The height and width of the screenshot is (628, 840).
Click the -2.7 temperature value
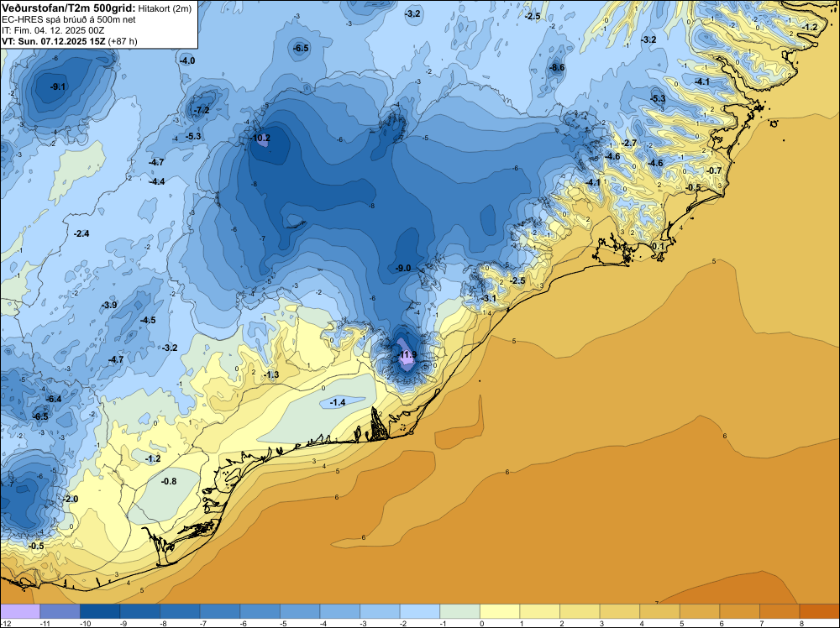629,144
